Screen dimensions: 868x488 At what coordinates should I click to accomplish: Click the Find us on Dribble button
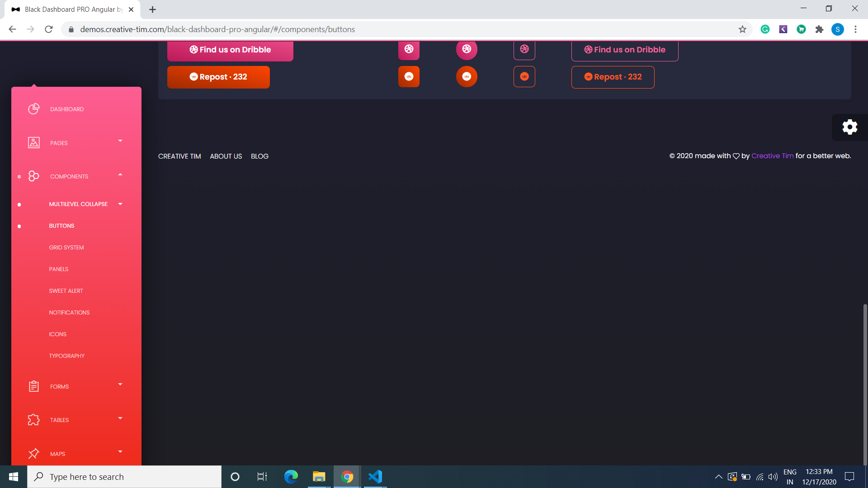(230, 50)
